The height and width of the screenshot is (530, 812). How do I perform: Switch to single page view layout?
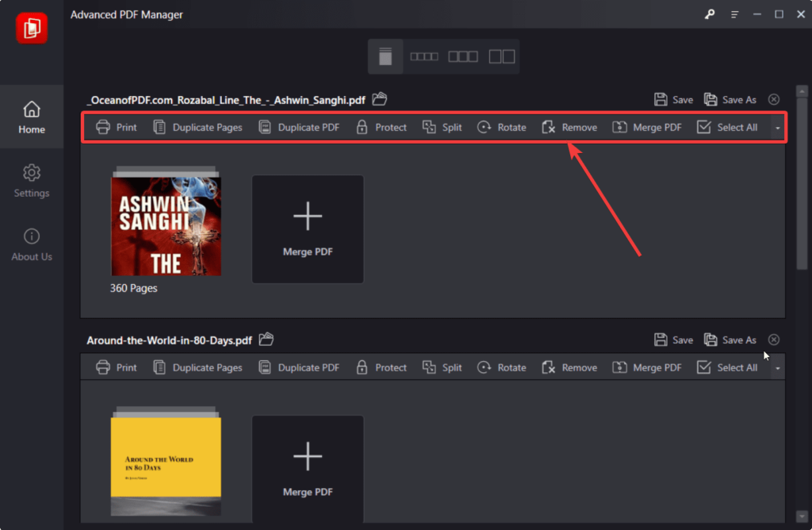pos(385,56)
